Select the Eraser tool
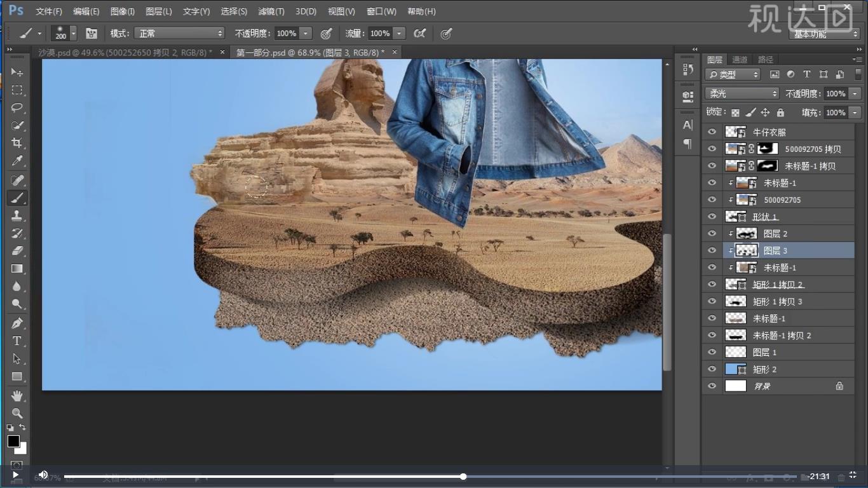 click(x=17, y=251)
